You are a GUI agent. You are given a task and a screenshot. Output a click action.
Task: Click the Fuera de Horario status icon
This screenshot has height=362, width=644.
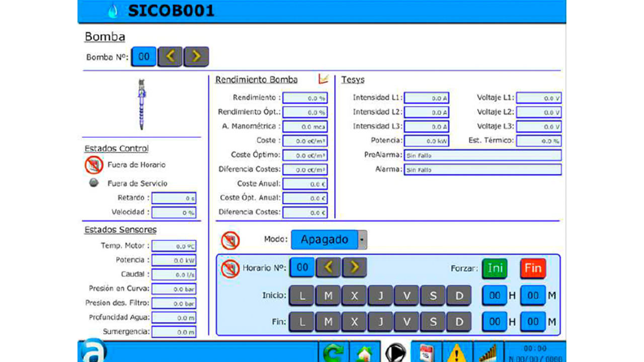coord(94,165)
